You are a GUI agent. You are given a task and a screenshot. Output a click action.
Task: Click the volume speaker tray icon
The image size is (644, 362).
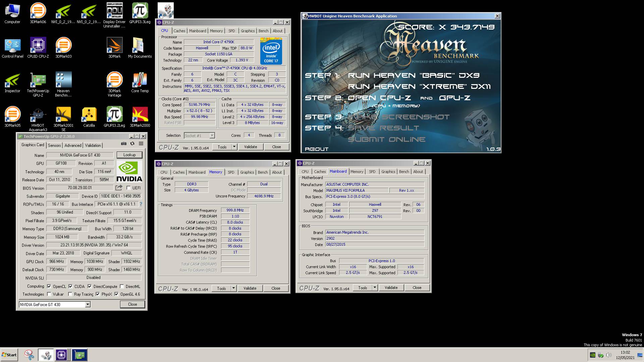click(609, 355)
